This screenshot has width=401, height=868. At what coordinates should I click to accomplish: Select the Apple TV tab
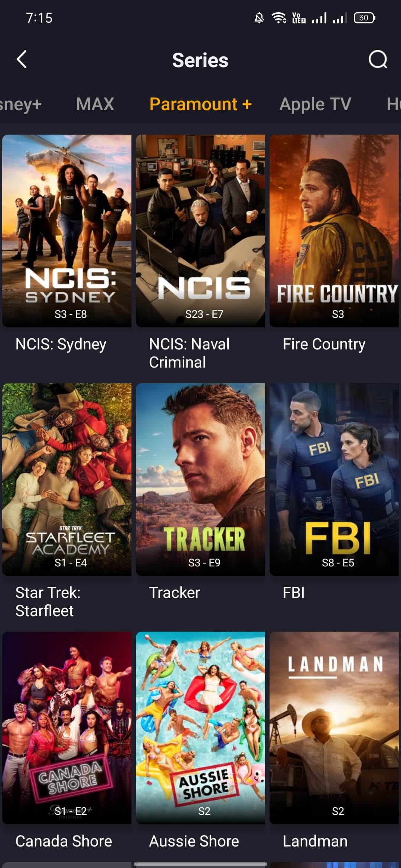coord(315,104)
